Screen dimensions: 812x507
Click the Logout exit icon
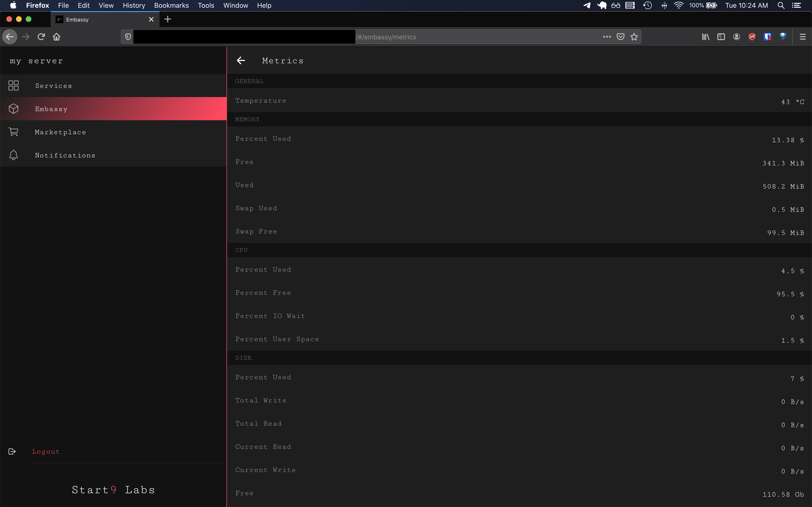pos(12,452)
